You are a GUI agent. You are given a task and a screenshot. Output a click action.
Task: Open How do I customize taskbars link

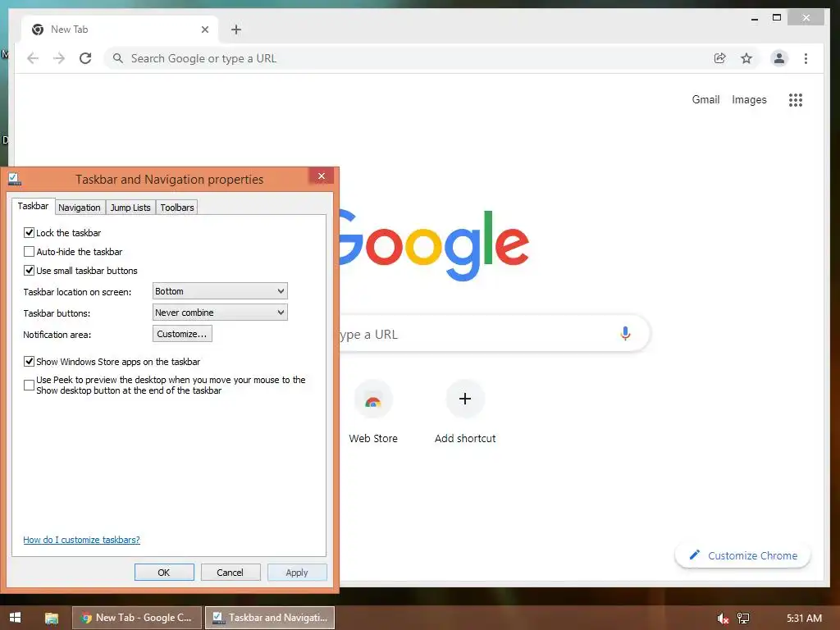(81, 540)
